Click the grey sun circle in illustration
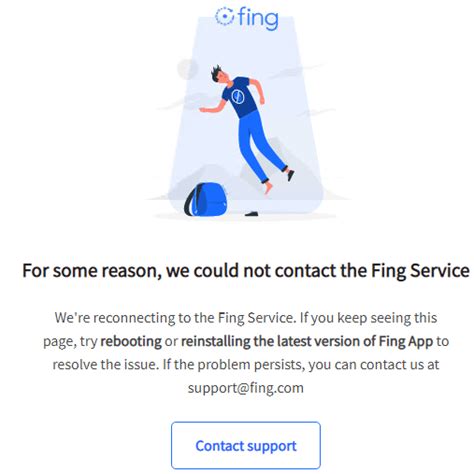The width and height of the screenshot is (474, 474). click(x=187, y=69)
